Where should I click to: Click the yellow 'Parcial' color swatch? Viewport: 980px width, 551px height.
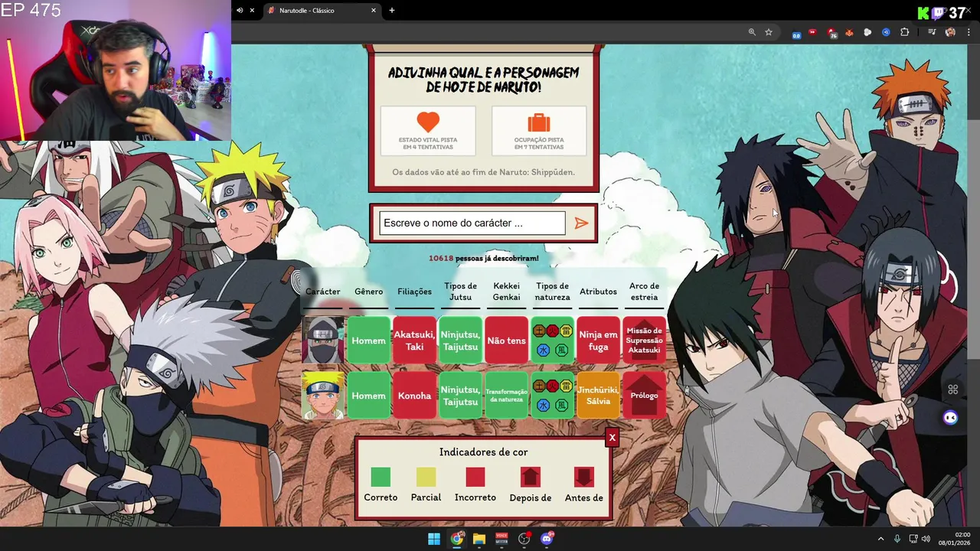point(426,477)
